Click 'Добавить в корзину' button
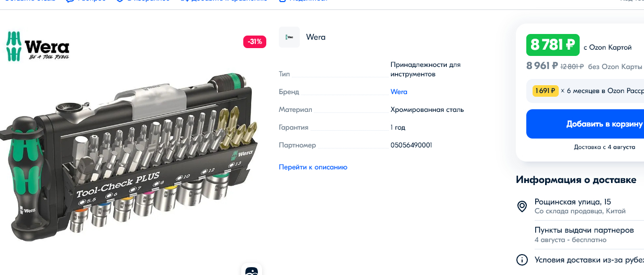Viewport: 644px width, 275px height. 585,124
